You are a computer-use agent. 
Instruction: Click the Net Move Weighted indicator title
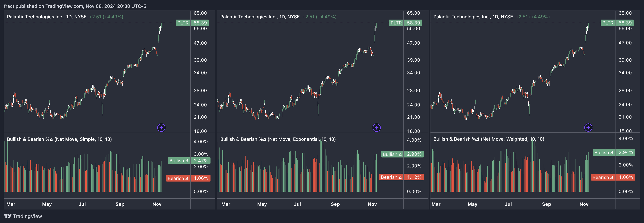click(489, 139)
